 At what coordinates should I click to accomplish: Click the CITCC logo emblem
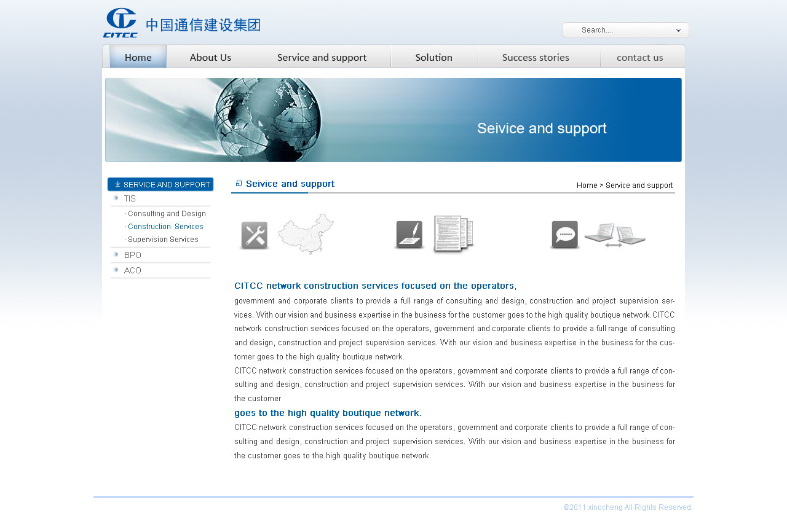[121, 23]
